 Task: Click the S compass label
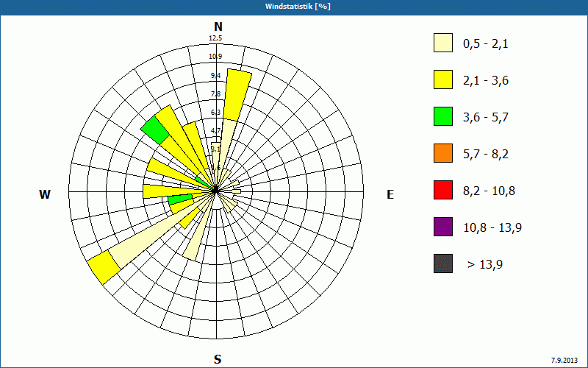point(218,359)
